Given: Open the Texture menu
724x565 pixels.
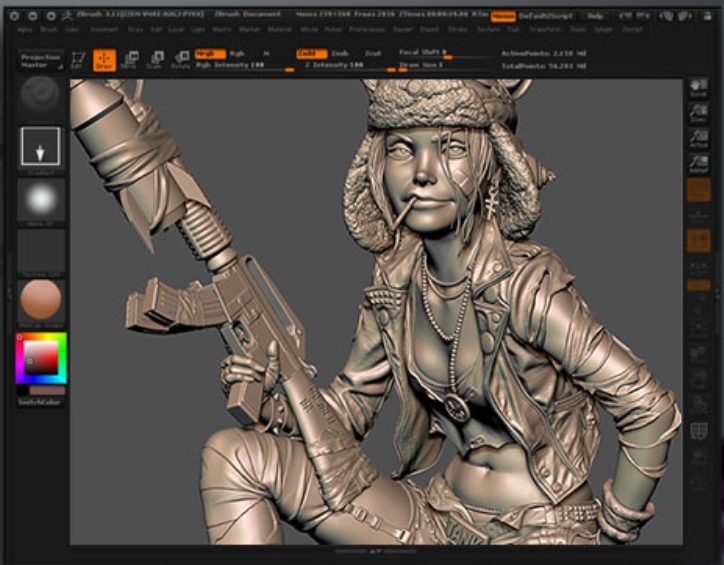Looking at the screenshot, I should pyautogui.click(x=488, y=30).
